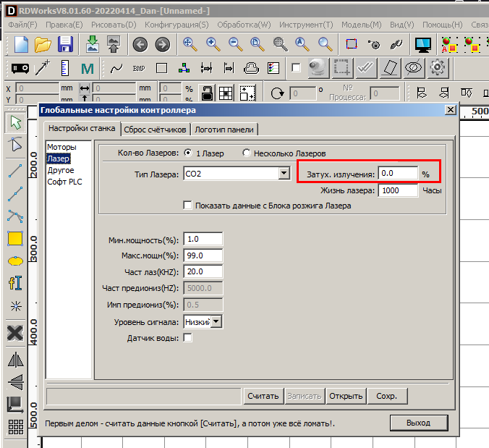
Task: Click the gear settings icon in second toolbar
Action: pyautogui.click(x=437, y=67)
